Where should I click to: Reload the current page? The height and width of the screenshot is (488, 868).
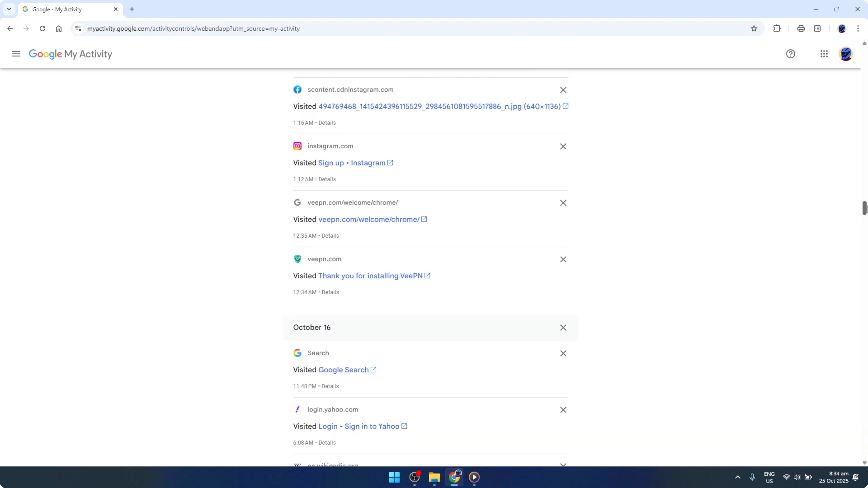click(42, 29)
